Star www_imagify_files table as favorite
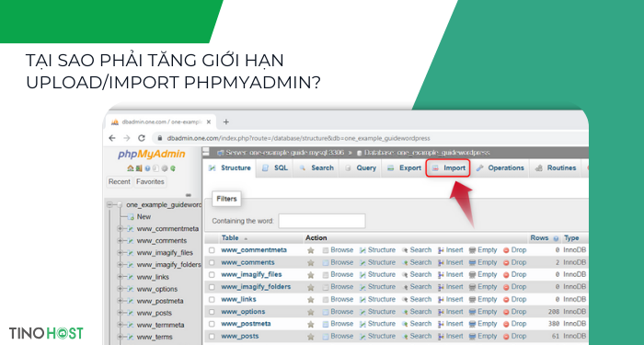 click(311, 275)
